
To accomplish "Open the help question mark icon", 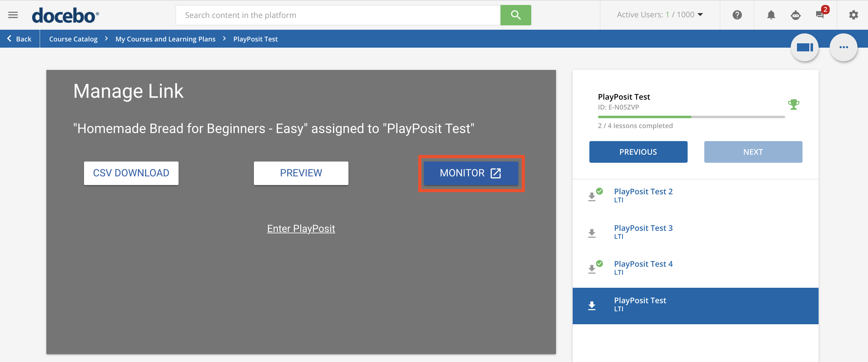I will click(x=737, y=15).
